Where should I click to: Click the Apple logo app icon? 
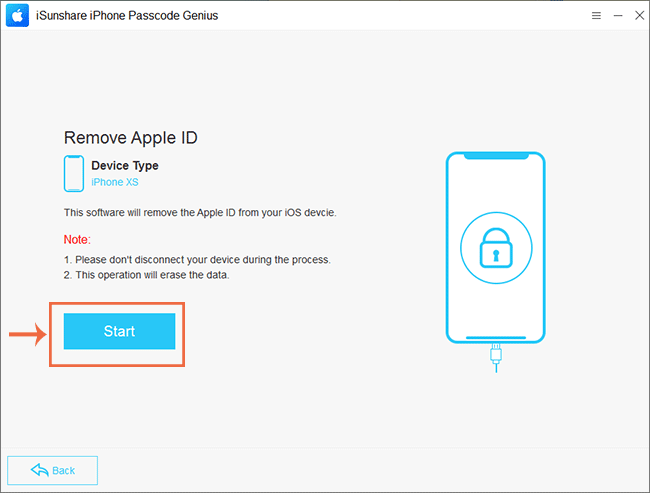point(17,15)
